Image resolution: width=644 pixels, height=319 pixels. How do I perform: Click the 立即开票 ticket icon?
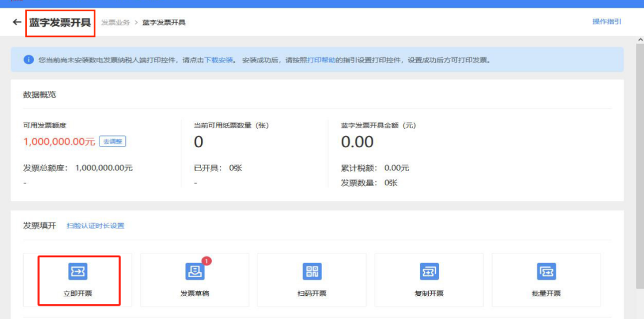point(78,271)
